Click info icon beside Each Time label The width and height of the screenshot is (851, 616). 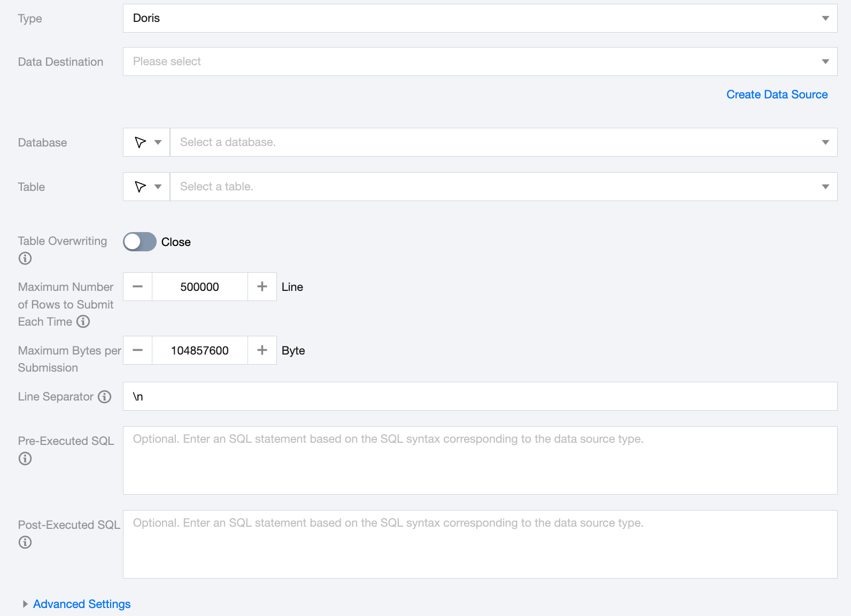click(83, 321)
